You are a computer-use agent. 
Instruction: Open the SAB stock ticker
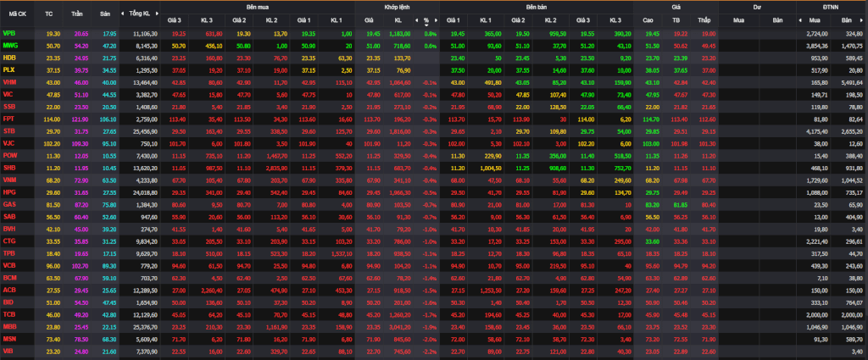tap(8, 216)
